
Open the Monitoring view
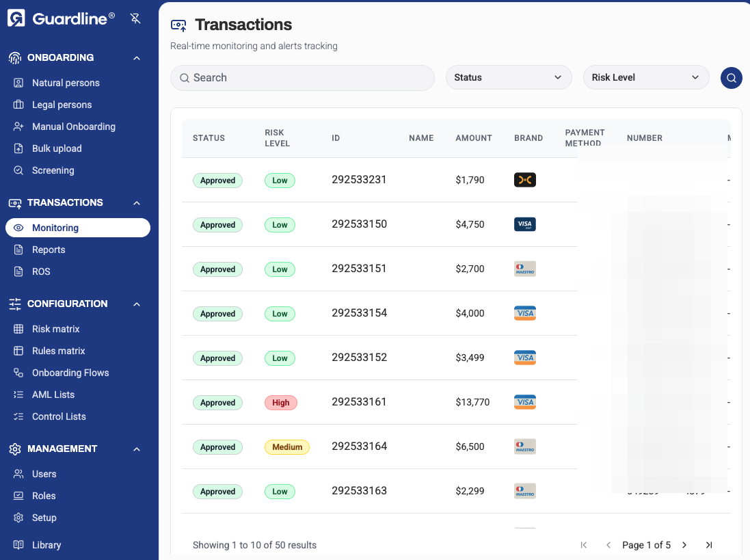click(x=56, y=228)
